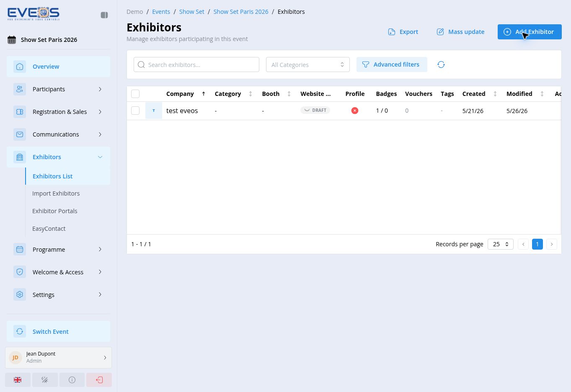Toggle the light/dark theme button
This screenshot has height=392, width=571.
[x=45, y=380]
